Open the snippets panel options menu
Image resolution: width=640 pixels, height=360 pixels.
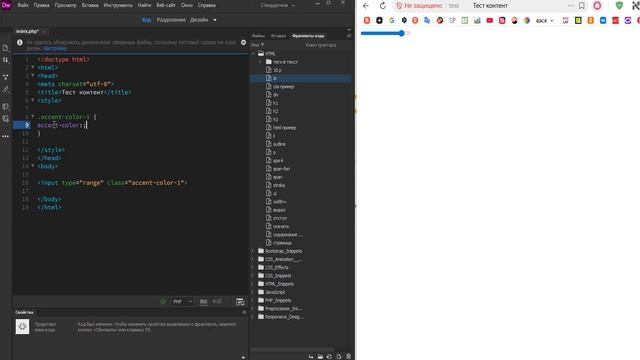[x=349, y=36]
